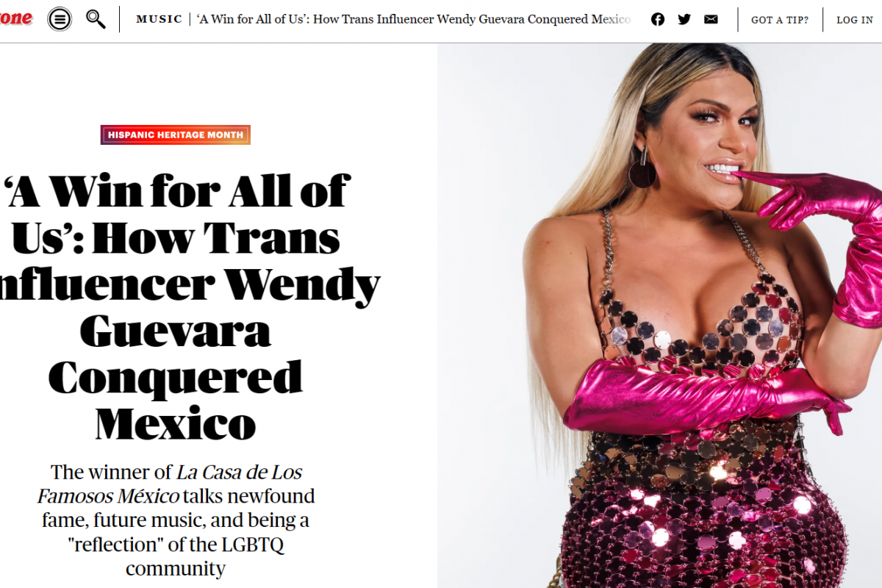
Task: Click the partial Rolling Stone logo
Action: (x=16, y=18)
